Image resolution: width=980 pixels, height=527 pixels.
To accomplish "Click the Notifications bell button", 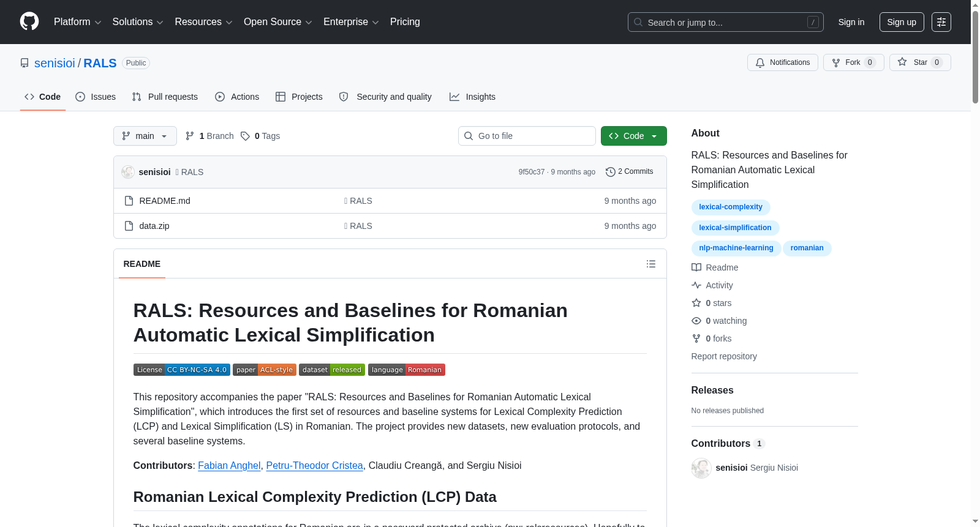I will pos(782,62).
